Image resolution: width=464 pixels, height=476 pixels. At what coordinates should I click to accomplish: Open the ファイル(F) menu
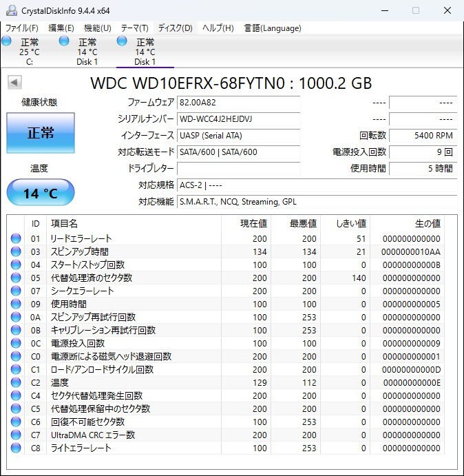22,28
